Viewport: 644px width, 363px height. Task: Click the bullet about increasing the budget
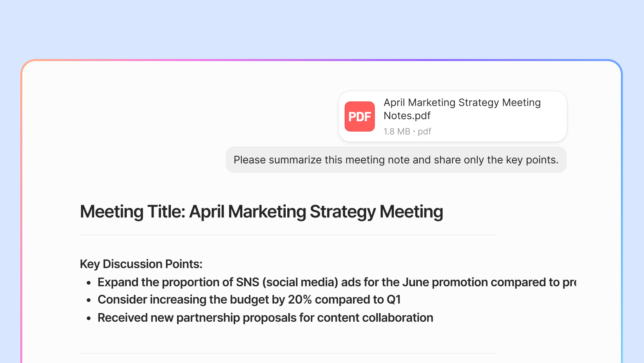point(249,299)
